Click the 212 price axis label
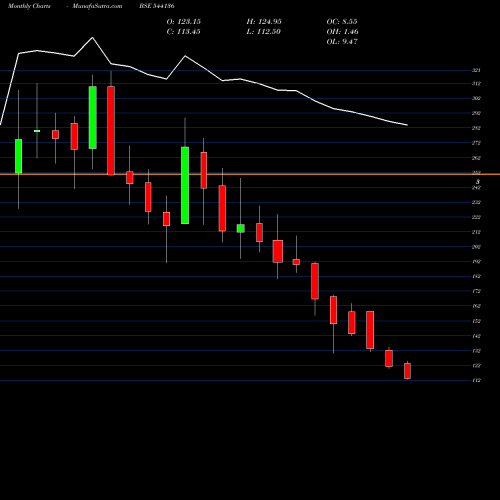This screenshot has width=500, height=500. click(476, 232)
